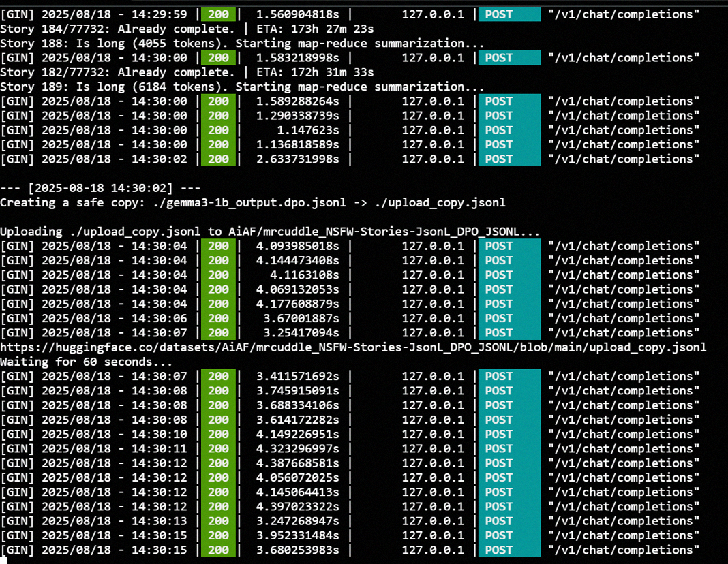Click the latency value 4.177608879s

(298, 304)
